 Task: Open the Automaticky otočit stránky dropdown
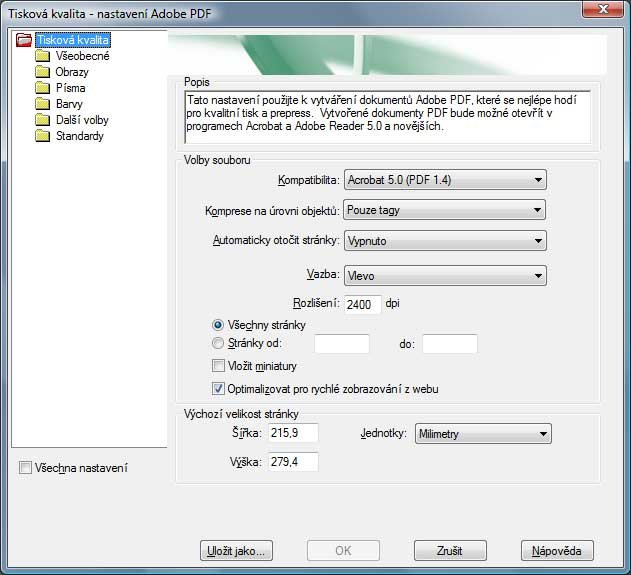click(444, 241)
